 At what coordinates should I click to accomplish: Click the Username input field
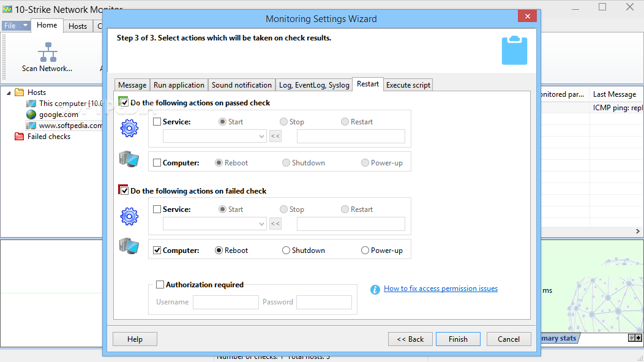pyautogui.click(x=226, y=302)
